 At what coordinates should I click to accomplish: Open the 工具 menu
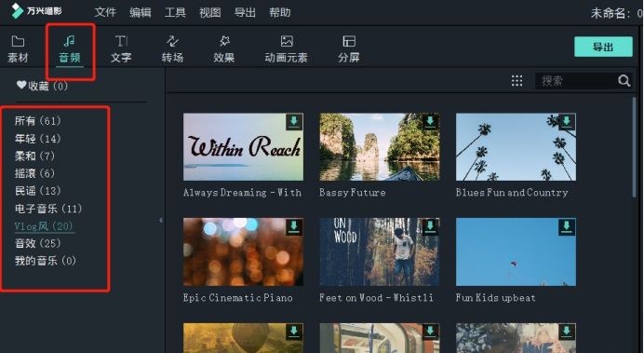[x=175, y=12]
